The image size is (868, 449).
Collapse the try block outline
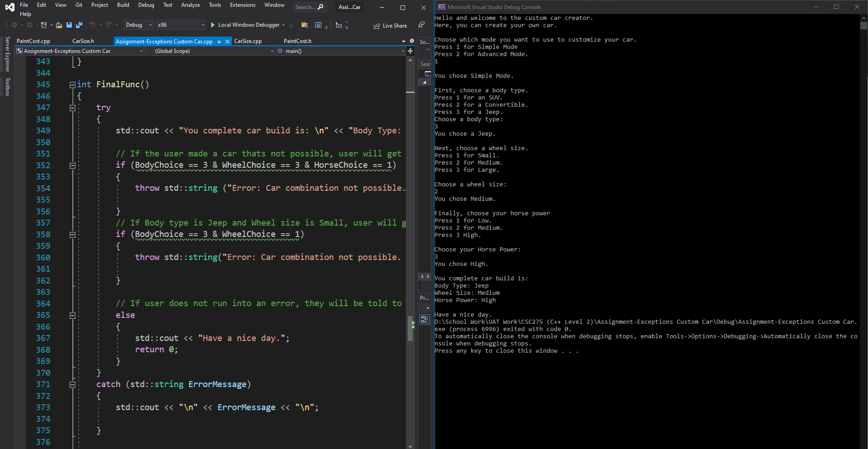tap(72, 108)
